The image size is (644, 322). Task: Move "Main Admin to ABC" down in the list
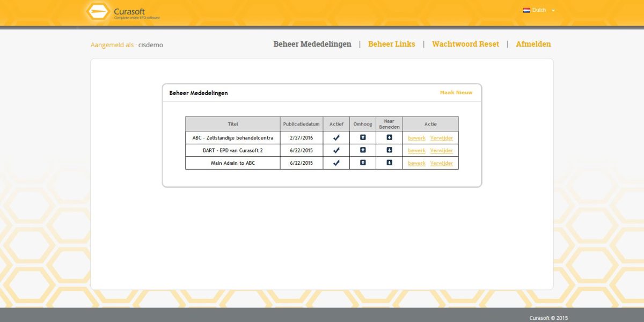[390, 163]
